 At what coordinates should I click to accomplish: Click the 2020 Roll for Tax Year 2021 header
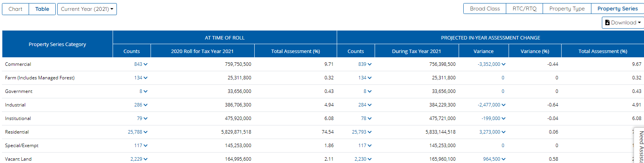pos(202,51)
